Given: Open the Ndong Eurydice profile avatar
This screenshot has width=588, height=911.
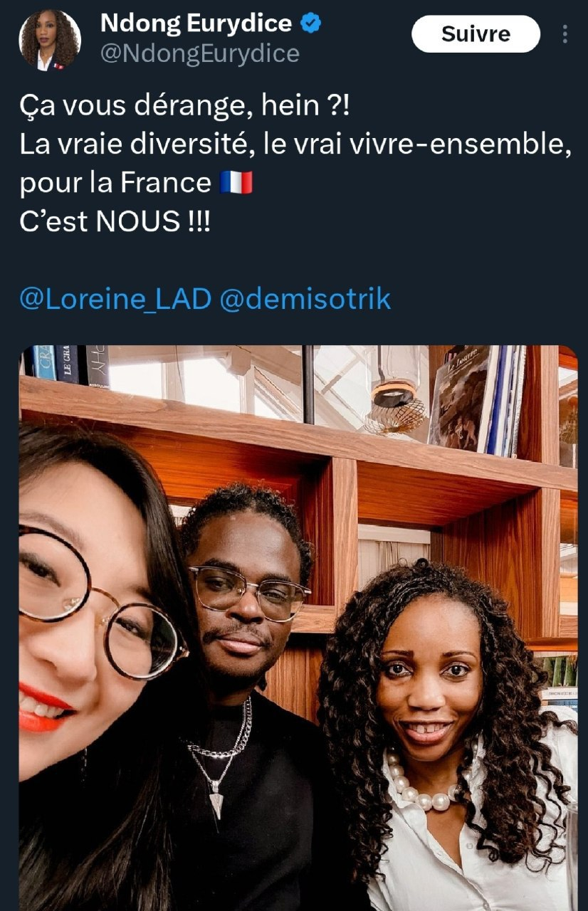Looking at the screenshot, I should pyautogui.click(x=51, y=40).
